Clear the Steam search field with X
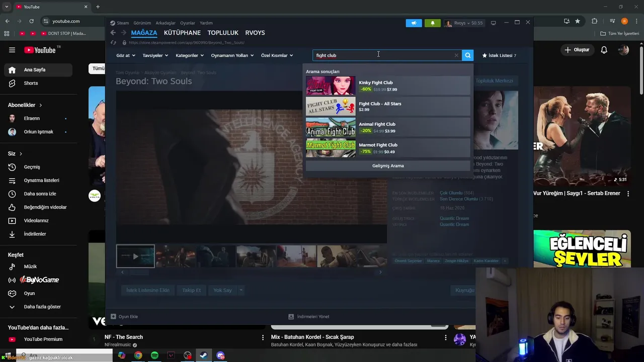The height and width of the screenshot is (362, 644). click(456, 55)
